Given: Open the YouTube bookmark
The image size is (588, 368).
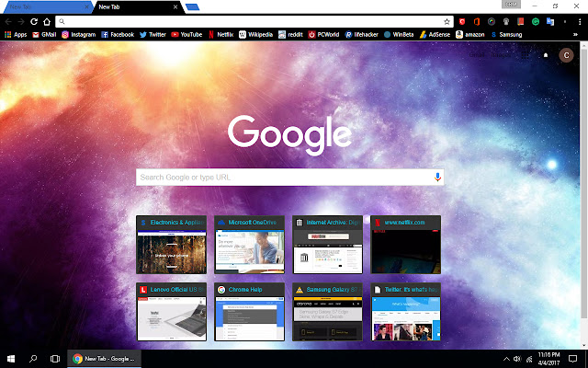Looking at the screenshot, I should pyautogui.click(x=187, y=35).
